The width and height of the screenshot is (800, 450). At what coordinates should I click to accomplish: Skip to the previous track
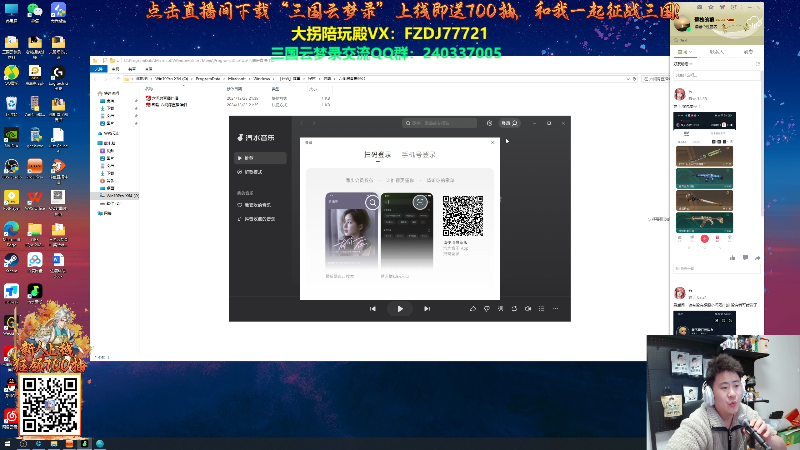373,309
